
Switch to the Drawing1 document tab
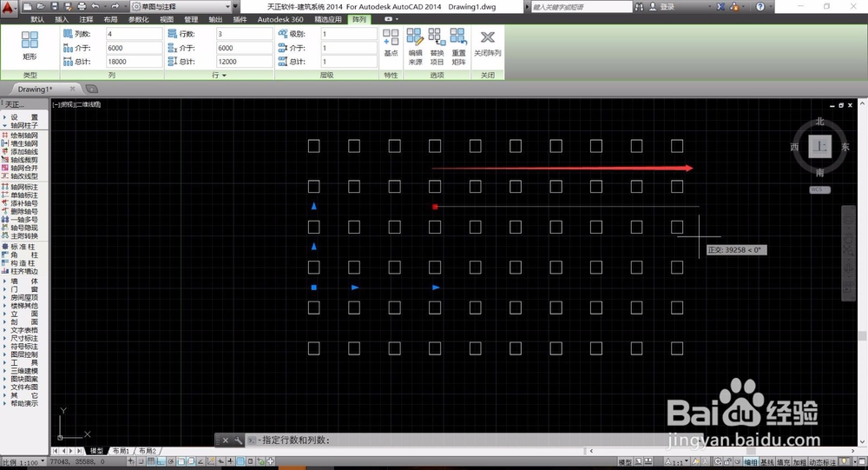coord(35,89)
